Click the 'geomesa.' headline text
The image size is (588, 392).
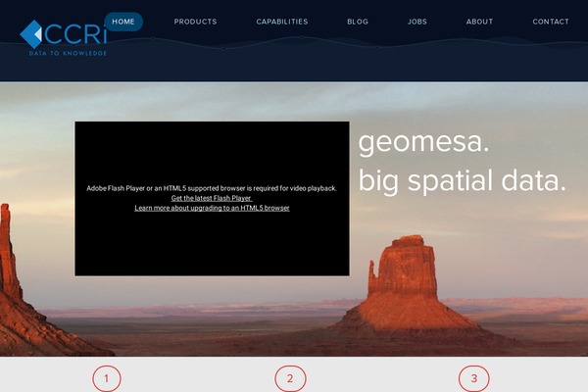coord(423,142)
